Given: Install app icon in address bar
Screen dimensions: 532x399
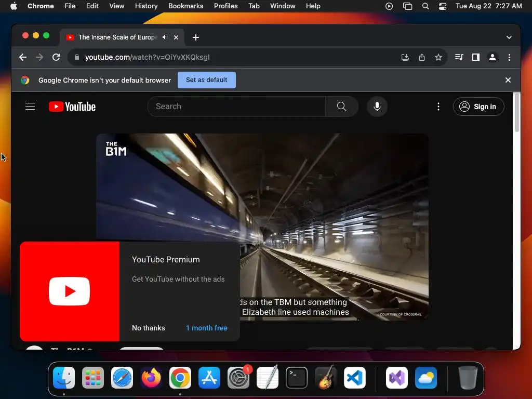Looking at the screenshot, I should pyautogui.click(x=405, y=57).
